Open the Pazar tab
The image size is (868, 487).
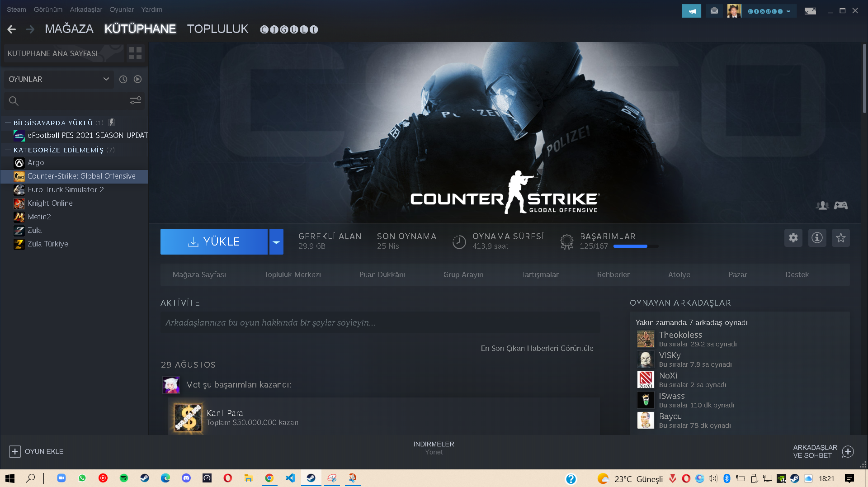click(738, 274)
